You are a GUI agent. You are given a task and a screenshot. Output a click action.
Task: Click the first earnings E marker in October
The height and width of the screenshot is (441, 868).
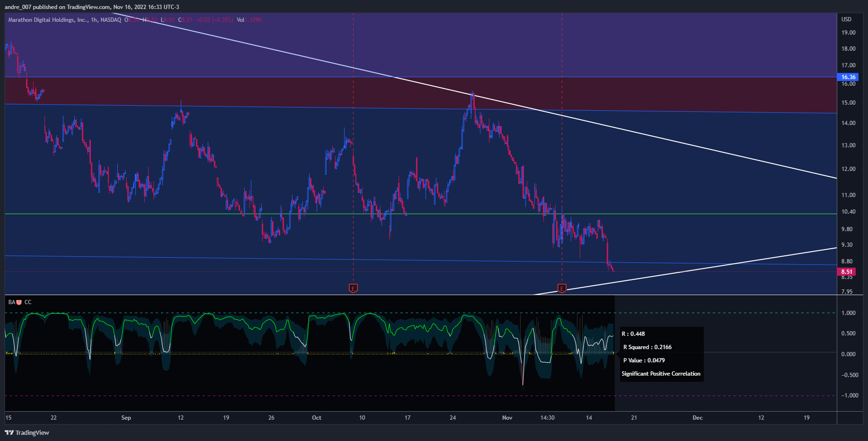[353, 288]
